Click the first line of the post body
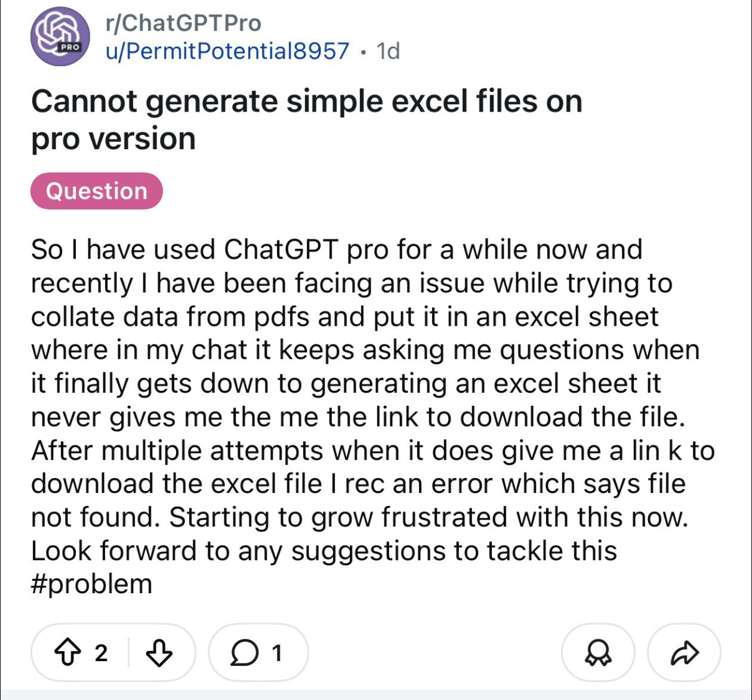 pyautogui.click(x=336, y=249)
